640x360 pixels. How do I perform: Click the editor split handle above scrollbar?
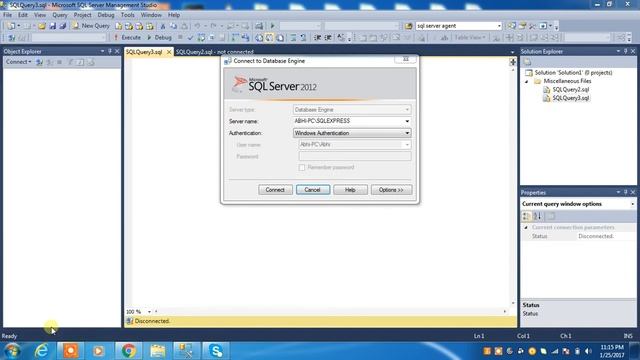click(513, 62)
